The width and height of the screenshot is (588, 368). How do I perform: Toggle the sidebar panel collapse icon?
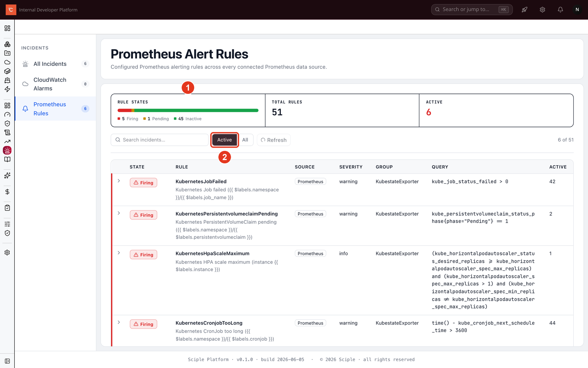(7, 361)
